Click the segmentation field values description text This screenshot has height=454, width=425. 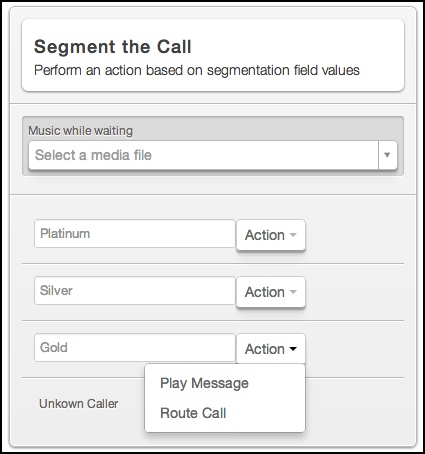[x=197, y=70]
